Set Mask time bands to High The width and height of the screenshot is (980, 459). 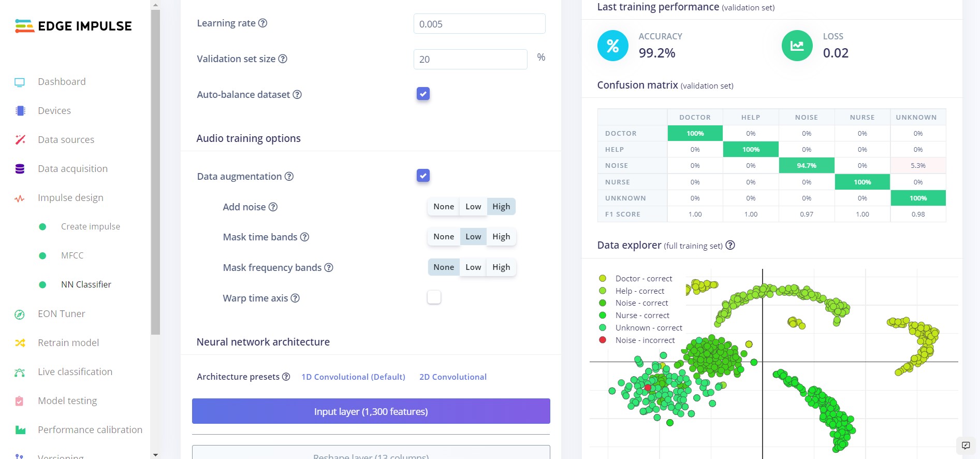(x=501, y=237)
